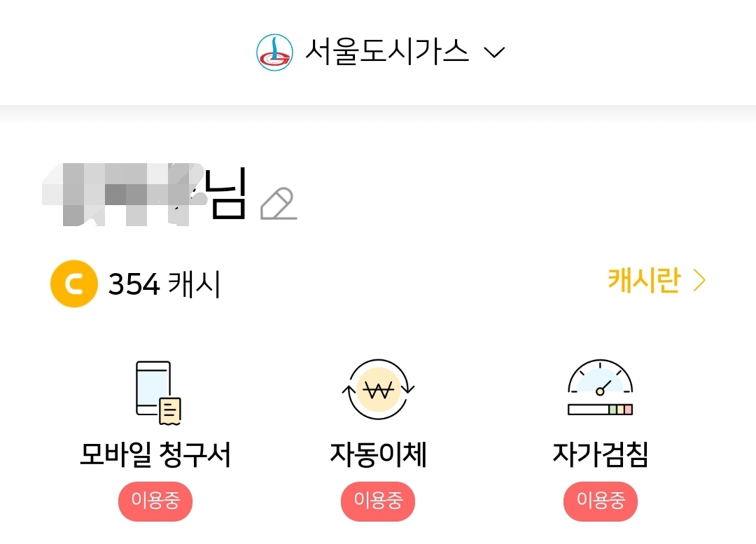Image resolution: width=756 pixels, height=544 pixels.
Task: Toggle the 이용중 badge under 자동이체
Action: click(378, 501)
